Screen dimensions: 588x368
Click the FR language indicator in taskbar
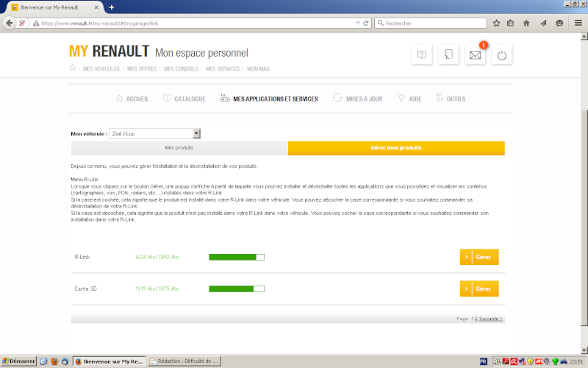click(x=484, y=361)
